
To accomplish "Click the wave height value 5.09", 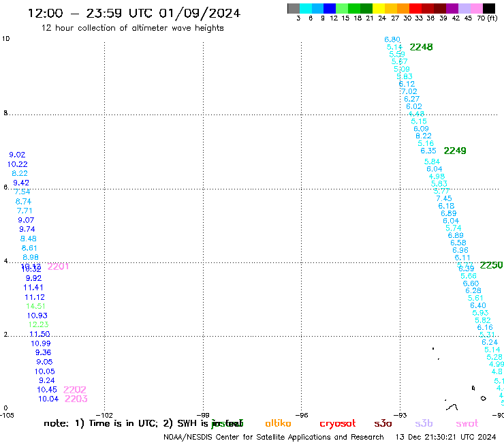I will (402, 69).
